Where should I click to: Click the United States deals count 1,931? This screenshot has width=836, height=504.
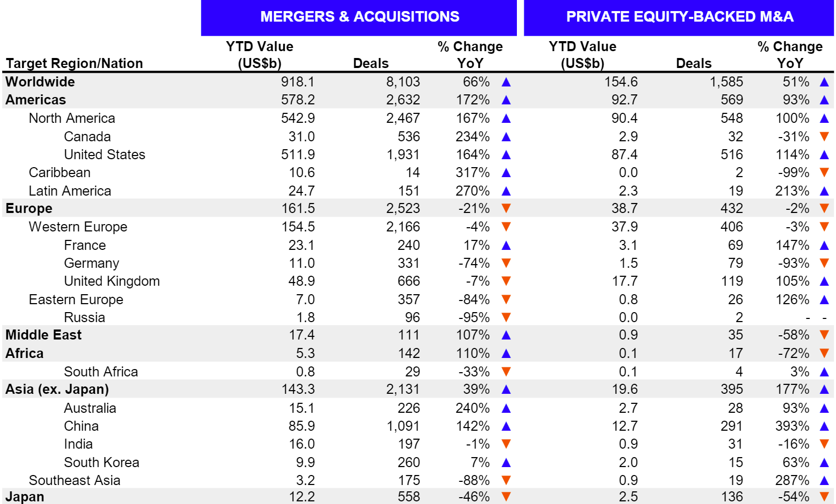(403, 154)
